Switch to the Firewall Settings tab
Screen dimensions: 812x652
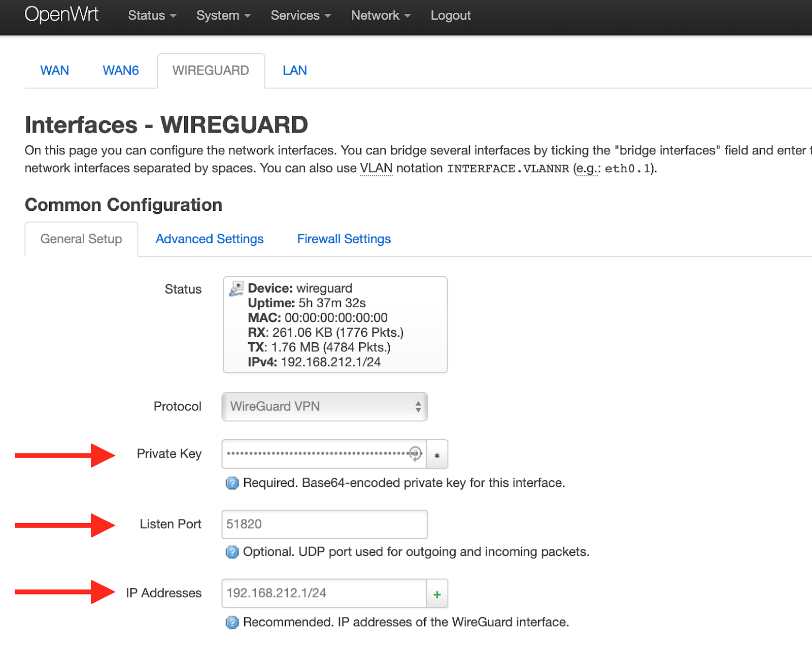pyautogui.click(x=344, y=239)
